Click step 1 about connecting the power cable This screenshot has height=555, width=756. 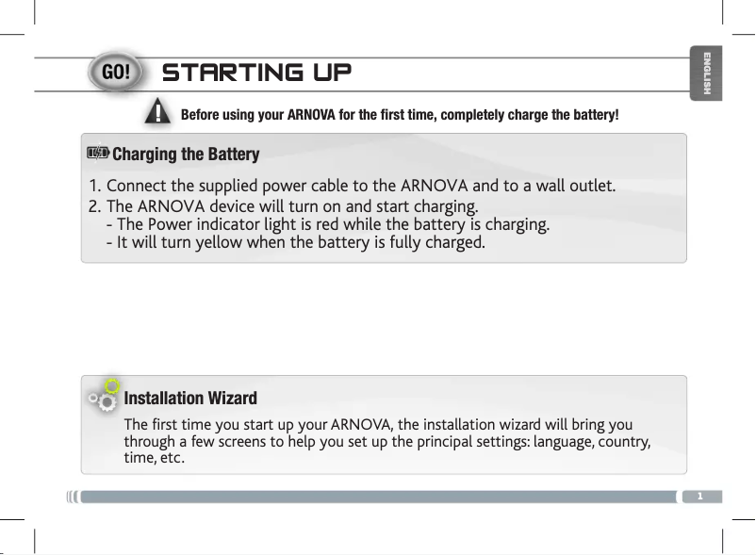352,184
